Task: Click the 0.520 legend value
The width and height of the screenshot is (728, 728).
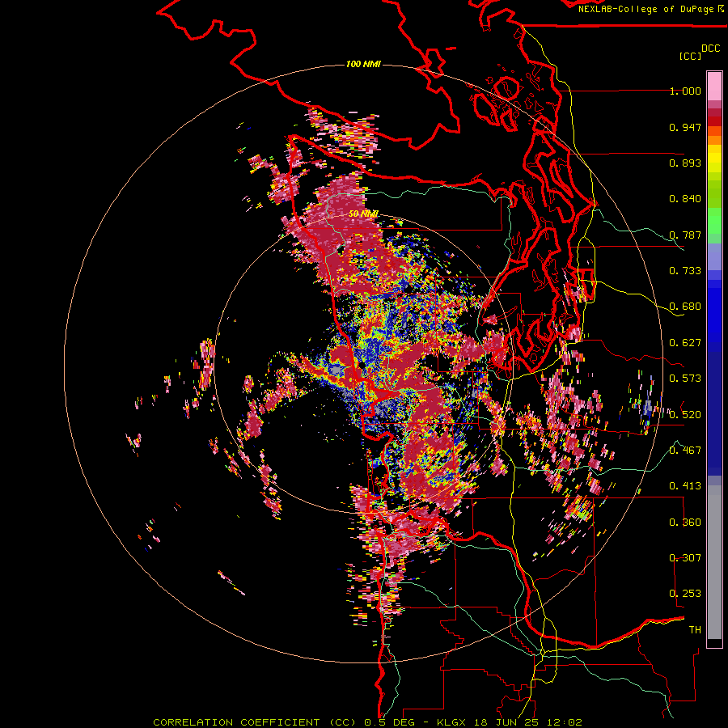Action: 685,415
